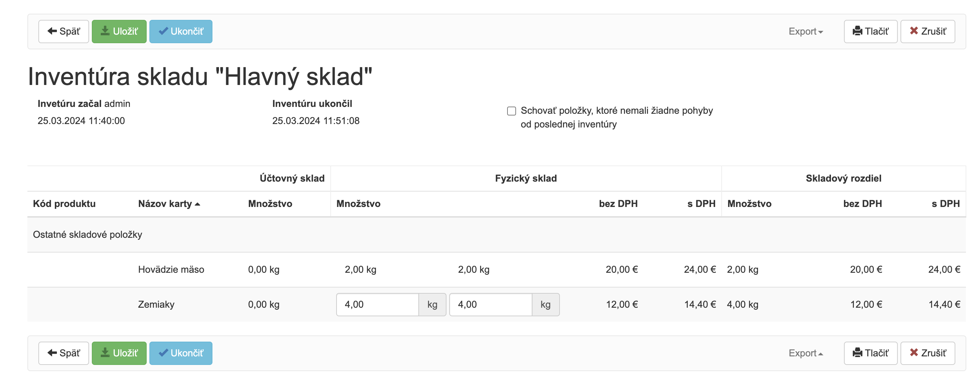Viewport: 980px width, 392px height.
Task: Click the Kód produktu column header
Action: tap(64, 204)
